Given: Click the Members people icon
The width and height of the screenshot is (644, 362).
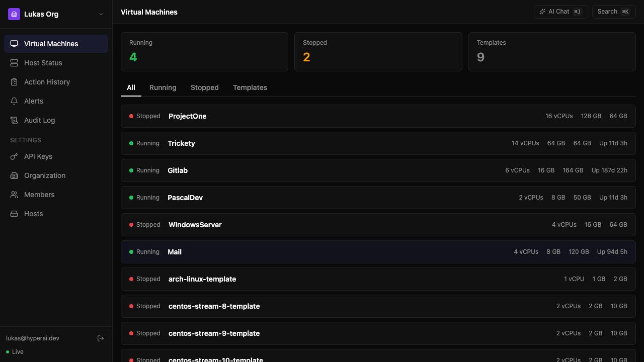Looking at the screenshot, I should click(x=14, y=195).
